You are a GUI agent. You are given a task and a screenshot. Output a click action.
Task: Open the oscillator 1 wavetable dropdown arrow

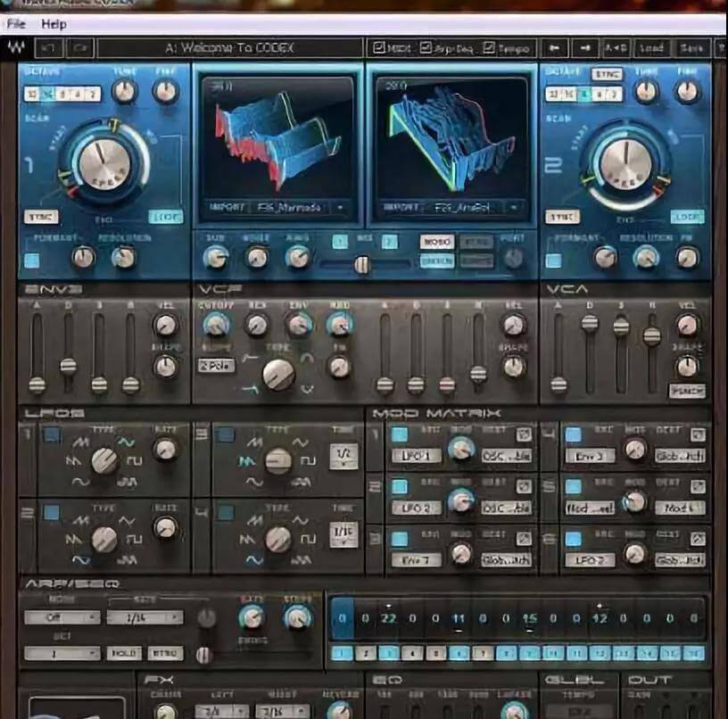tap(340, 208)
